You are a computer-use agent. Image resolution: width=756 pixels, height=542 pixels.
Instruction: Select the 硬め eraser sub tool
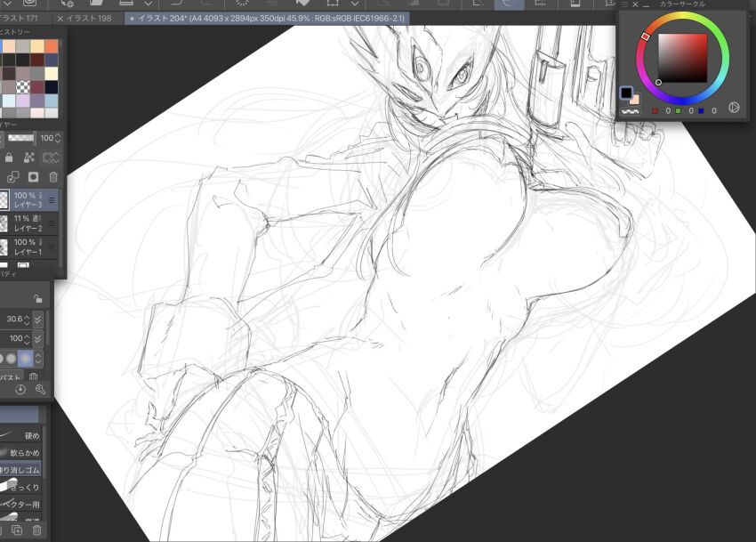(20, 435)
